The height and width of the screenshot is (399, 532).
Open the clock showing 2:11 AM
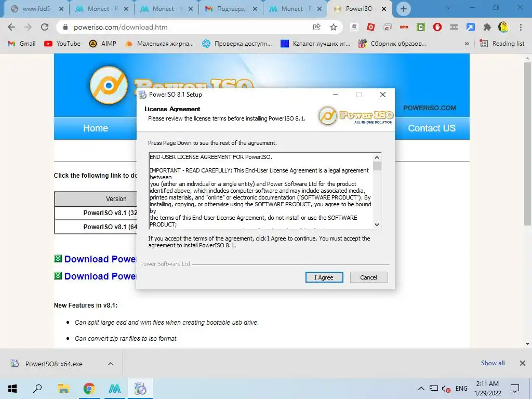click(x=487, y=389)
